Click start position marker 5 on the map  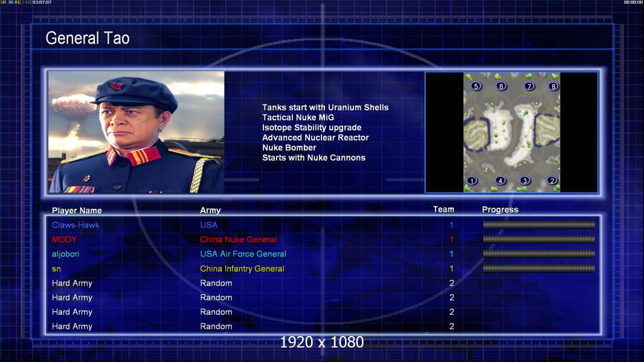click(476, 86)
